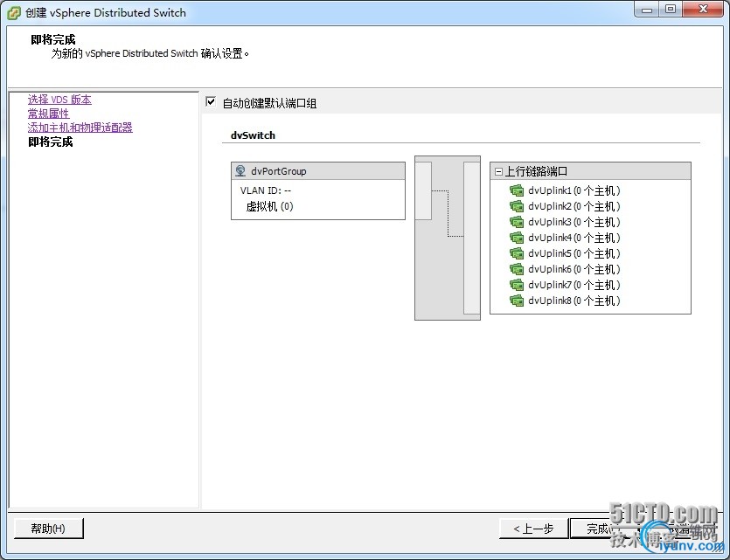The width and height of the screenshot is (730, 560).
Task: Click the 完成 finish button
Action: tap(603, 529)
